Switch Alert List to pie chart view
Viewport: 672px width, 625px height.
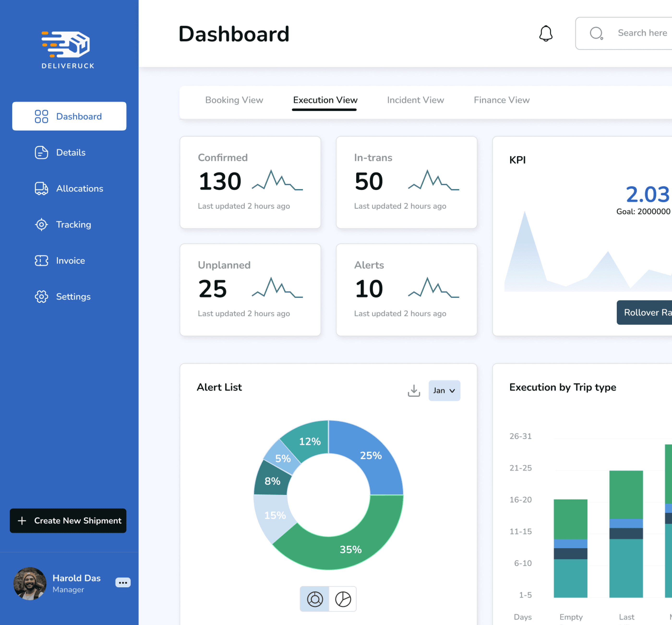(x=343, y=599)
